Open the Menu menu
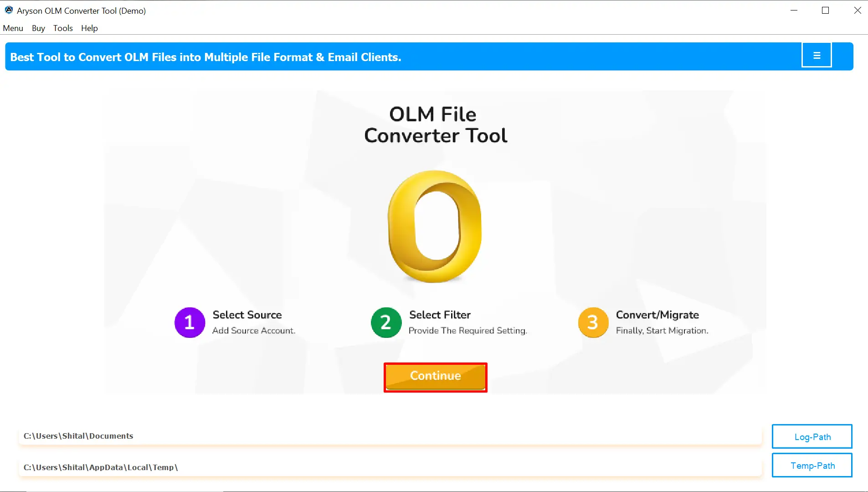 pos(13,28)
